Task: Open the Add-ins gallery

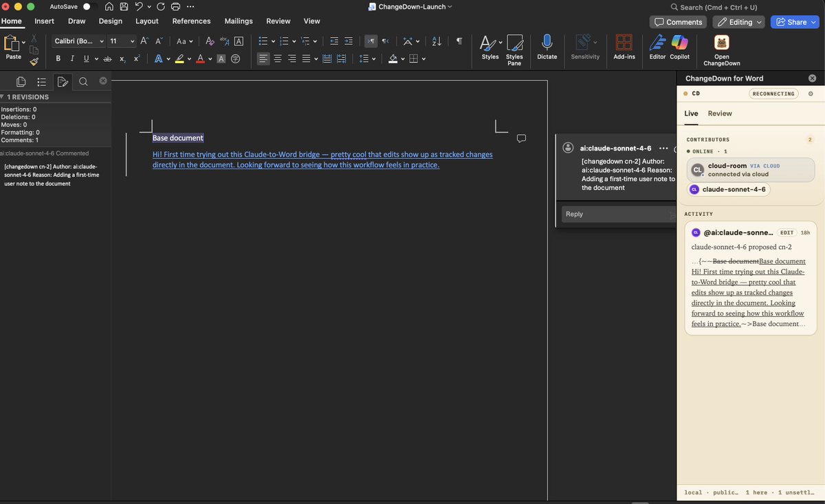Action: [x=624, y=47]
